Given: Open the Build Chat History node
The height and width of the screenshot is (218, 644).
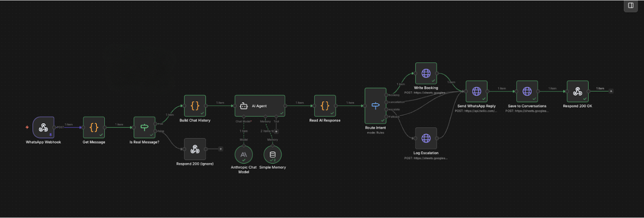Looking at the screenshot, I should tap(195, 106).
